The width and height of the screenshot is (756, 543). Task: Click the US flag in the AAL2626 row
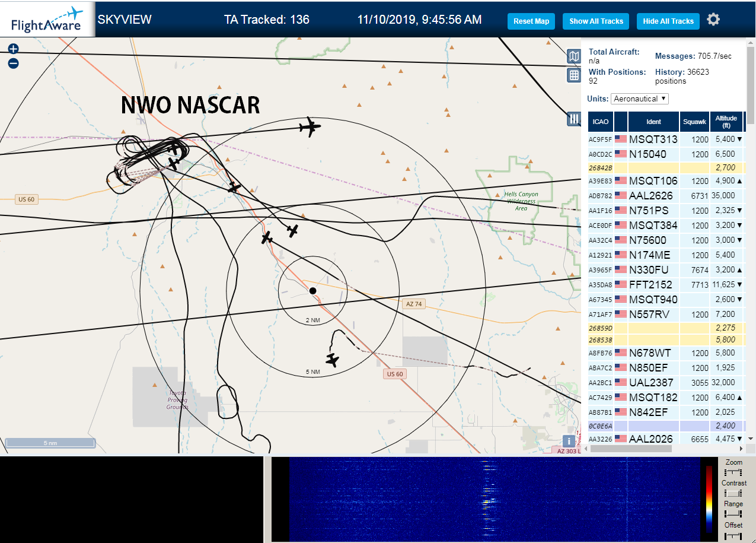(x=621, y=195)
